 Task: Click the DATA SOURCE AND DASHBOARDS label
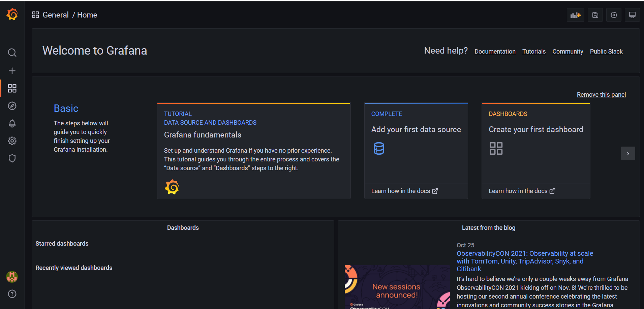(x=210, y=123)
